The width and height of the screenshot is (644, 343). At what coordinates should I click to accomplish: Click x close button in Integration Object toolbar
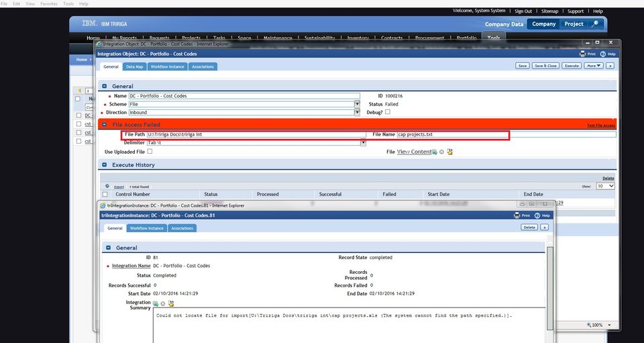tap(610, 66)
